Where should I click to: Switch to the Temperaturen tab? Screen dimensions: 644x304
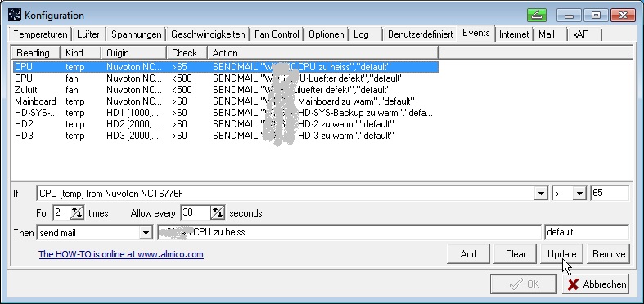pyautogui.click(x=40, y=34)
